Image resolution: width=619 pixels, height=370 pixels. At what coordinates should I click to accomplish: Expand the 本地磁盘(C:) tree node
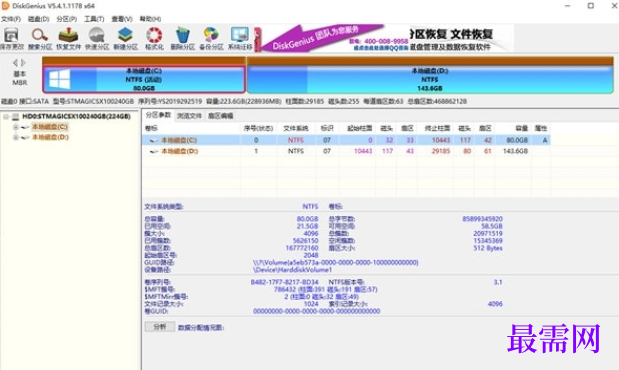click(16, 127)
